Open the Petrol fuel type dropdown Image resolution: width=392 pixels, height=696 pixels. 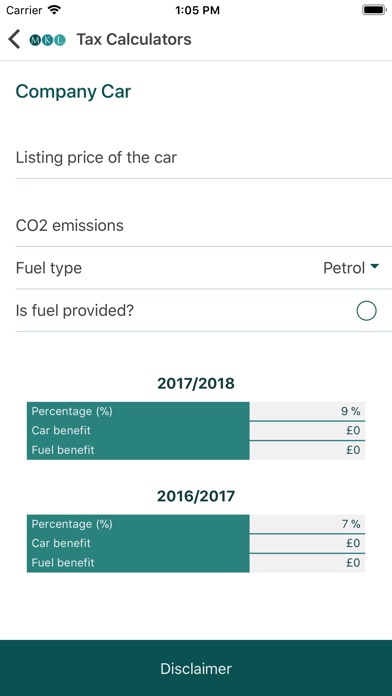coord(351,268)
